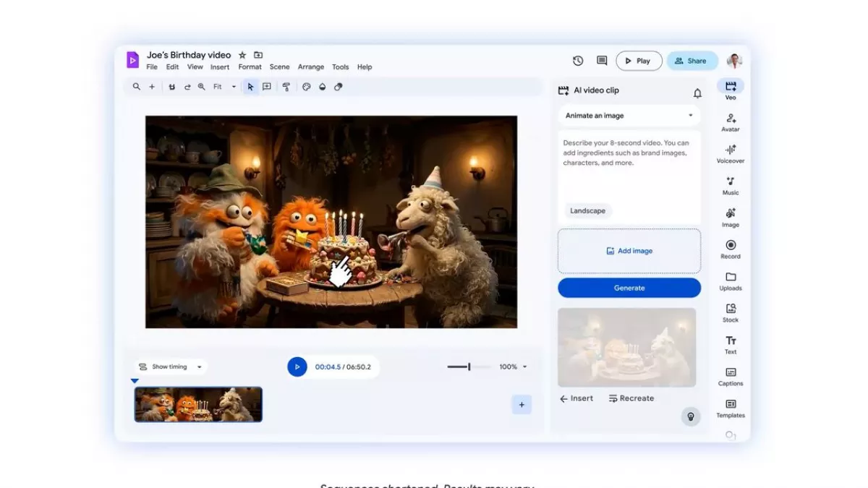This screenshot has height=488, width=868.
Task: Open the Voiceover panel
Action: (x=731, y=151)
